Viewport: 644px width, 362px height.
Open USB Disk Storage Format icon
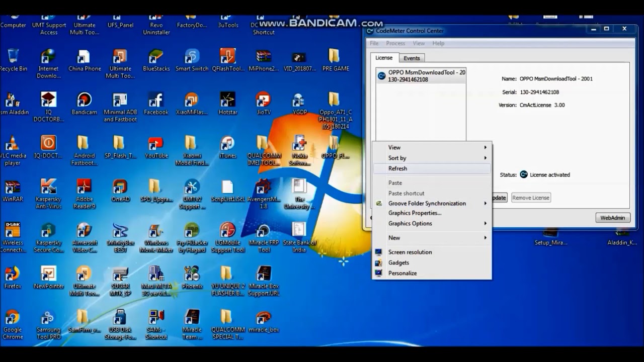click(120, 325)
